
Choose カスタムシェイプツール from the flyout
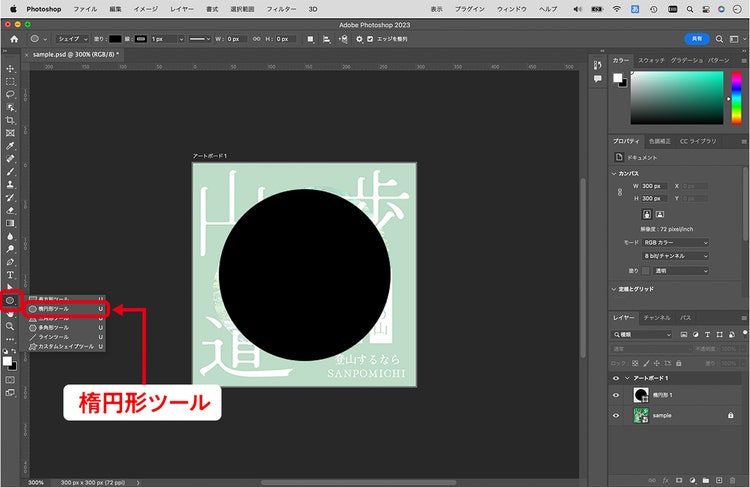(66, 346)
